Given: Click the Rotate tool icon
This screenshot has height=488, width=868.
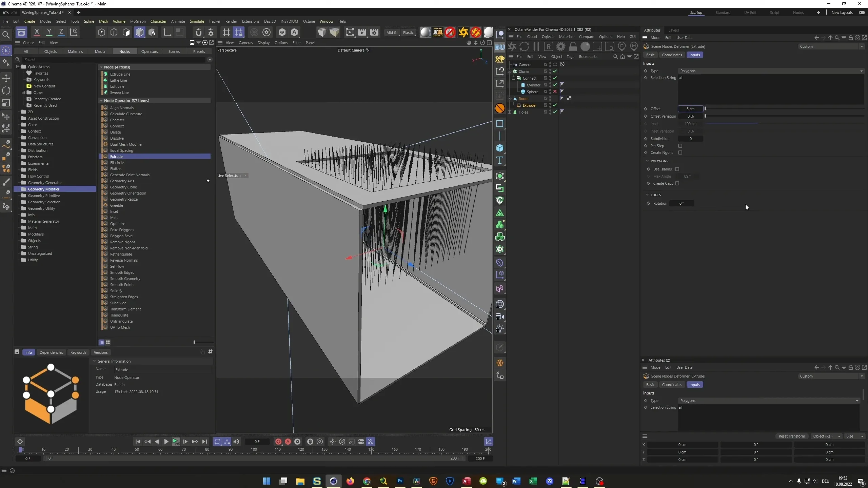Looking at the screenshot, I should pos(6,90).
